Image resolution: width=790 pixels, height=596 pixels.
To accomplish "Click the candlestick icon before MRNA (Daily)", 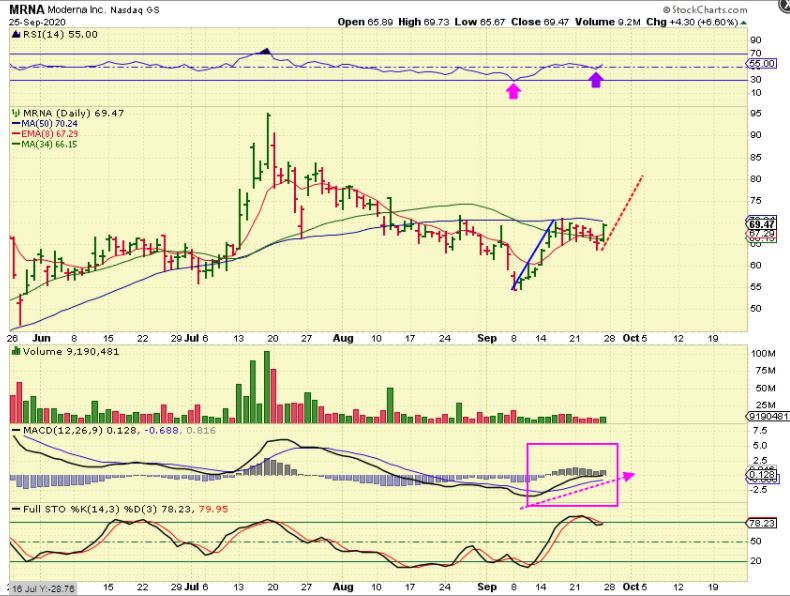I will click(x=16, y=113).
